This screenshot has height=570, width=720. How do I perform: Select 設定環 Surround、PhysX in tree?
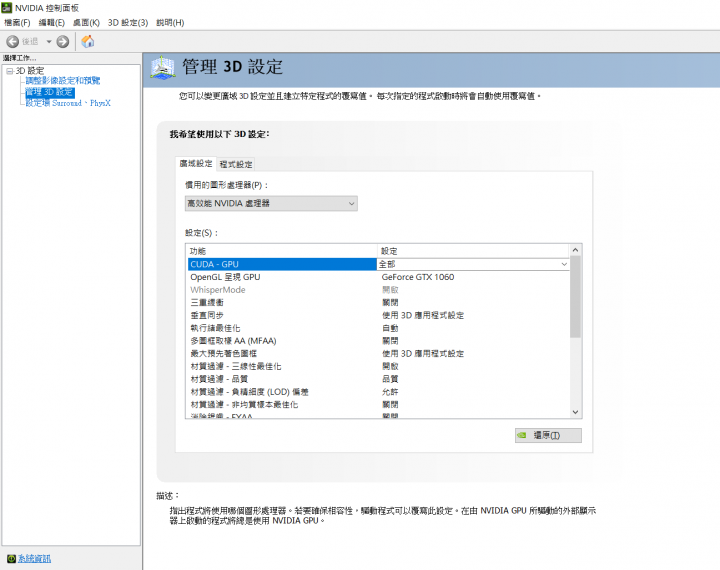coord(68,103)
